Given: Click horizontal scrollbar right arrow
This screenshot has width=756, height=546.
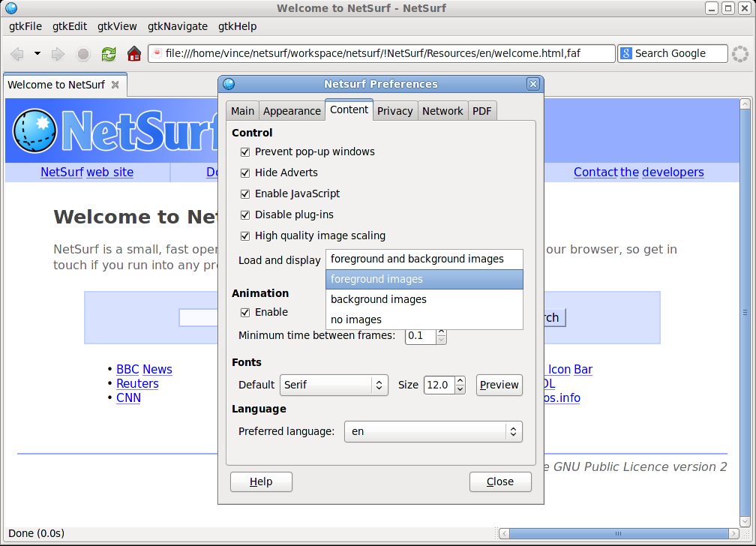Looking at the screenshot, I should tap(733, 533).
